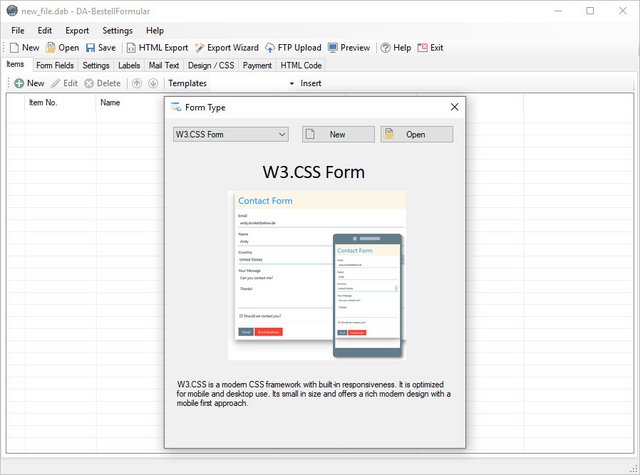This screenshot has height=475, width=640.
Task: Close the Form Type dialog
Action: click(454, 107)
